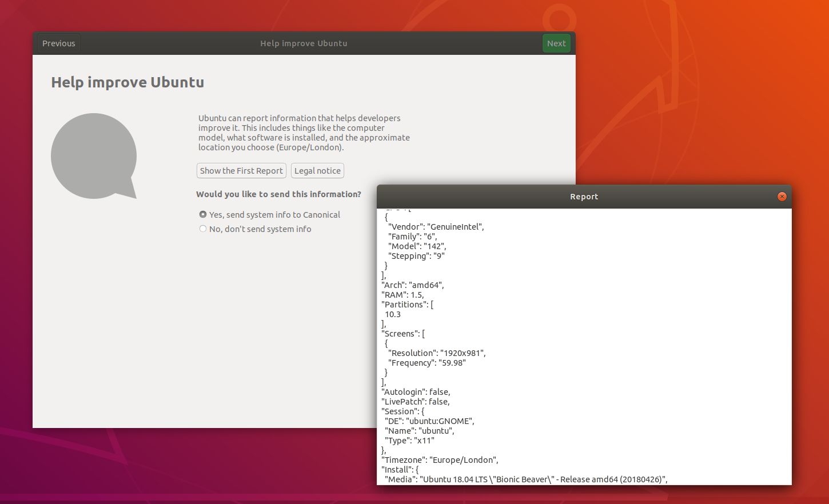Click the Resolution entry "1920x981"
This screenshot has height=504, width=829.
pyautogui.click(x=437, y=353)
